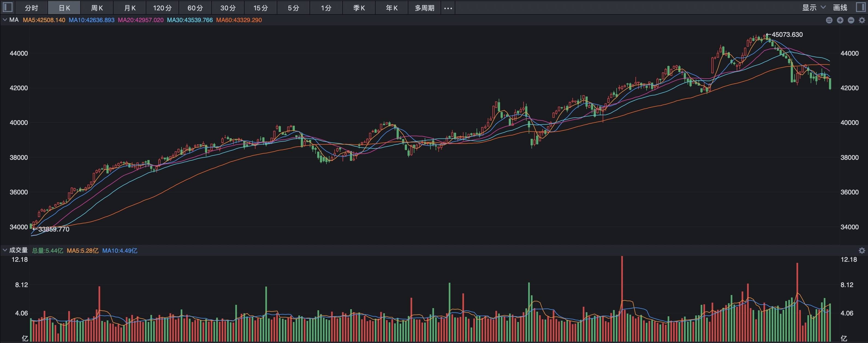868x343 pixels.
Task: Open MA indicator settings gear
Action: (862, 20)
